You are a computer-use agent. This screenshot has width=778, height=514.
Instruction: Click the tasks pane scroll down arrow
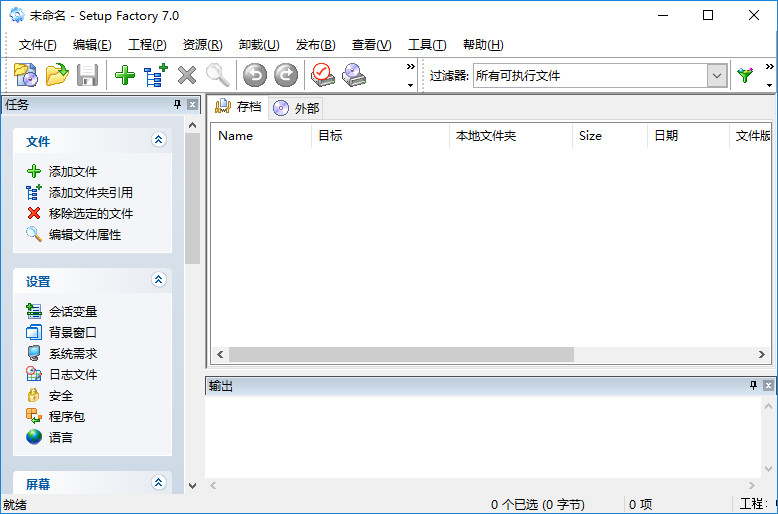click(193, 486)
